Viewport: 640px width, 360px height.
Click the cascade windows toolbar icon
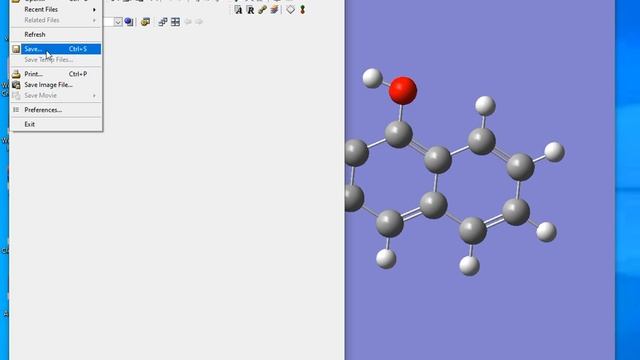click(x=162, y=22)
